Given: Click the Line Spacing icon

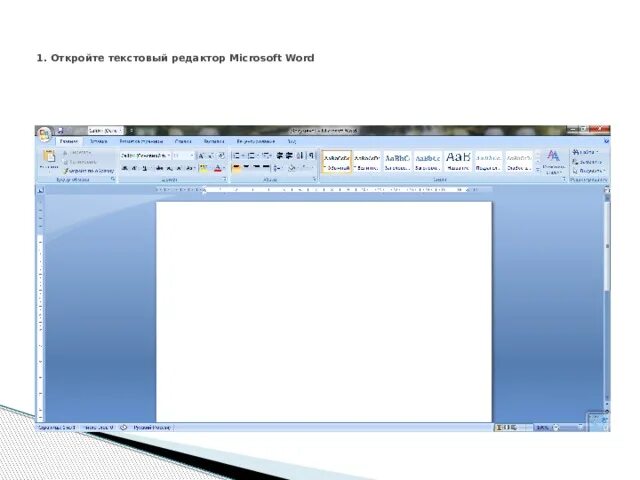Looking at the screenshot, I should (277, 168).
